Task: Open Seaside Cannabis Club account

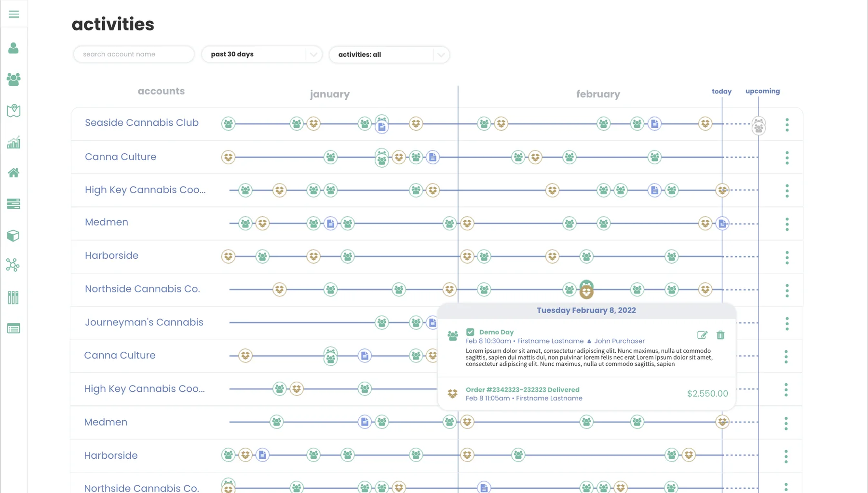Action: (142, 123)
